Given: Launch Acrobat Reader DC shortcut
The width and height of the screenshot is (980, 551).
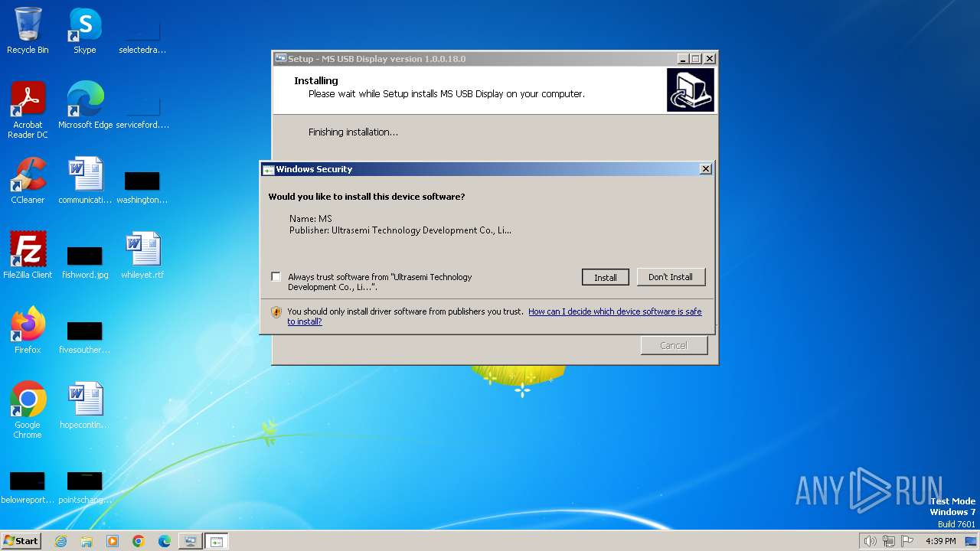Looking at the screenshot, I should click(x=28, y=110).
